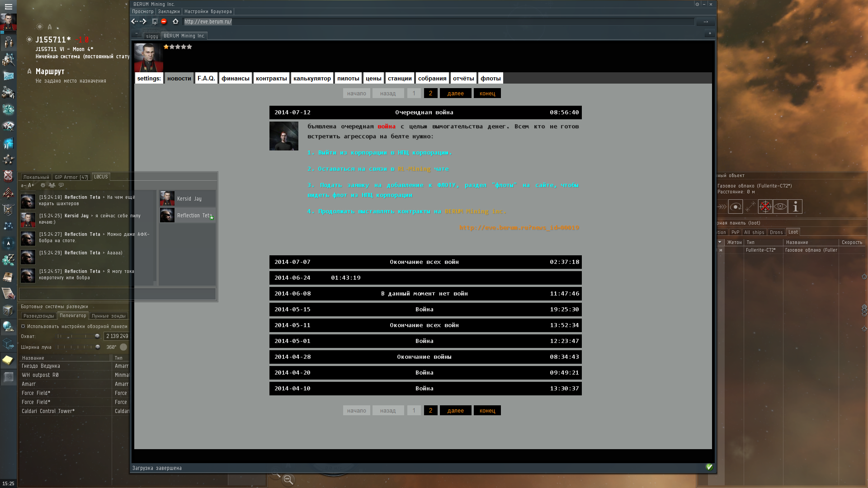
Task: Click Keep at Range arrows icon
Action: tap(750, 207)
